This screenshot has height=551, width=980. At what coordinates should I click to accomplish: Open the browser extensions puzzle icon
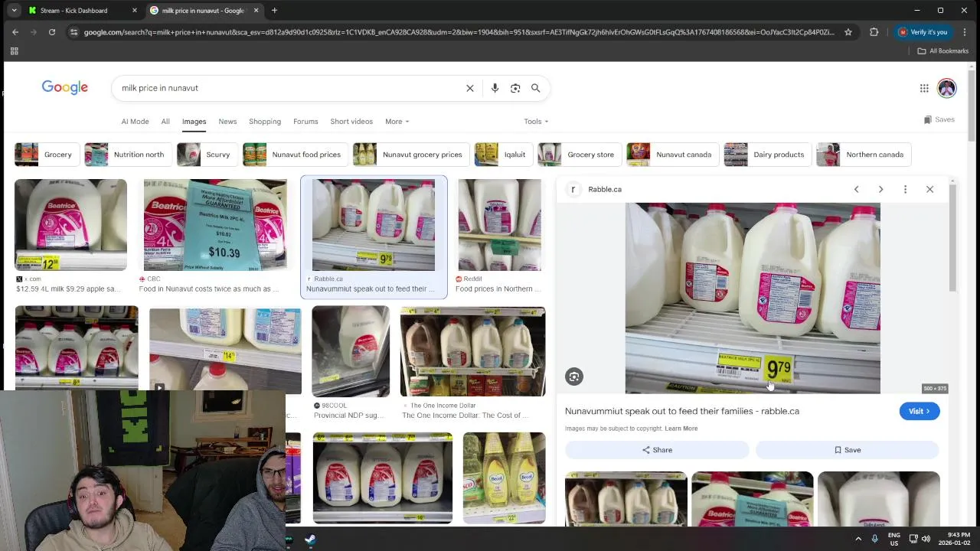tap(874, 32)
